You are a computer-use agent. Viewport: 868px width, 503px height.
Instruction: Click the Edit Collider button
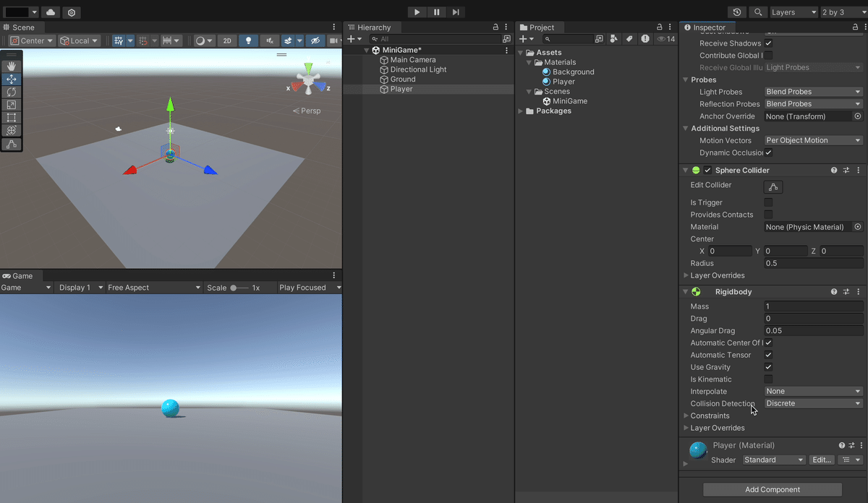tap(773, 186)
